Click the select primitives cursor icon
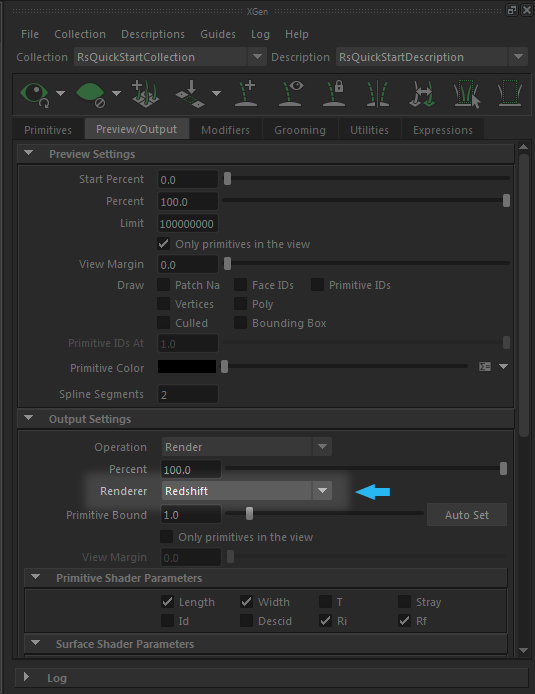 point(466,93)
